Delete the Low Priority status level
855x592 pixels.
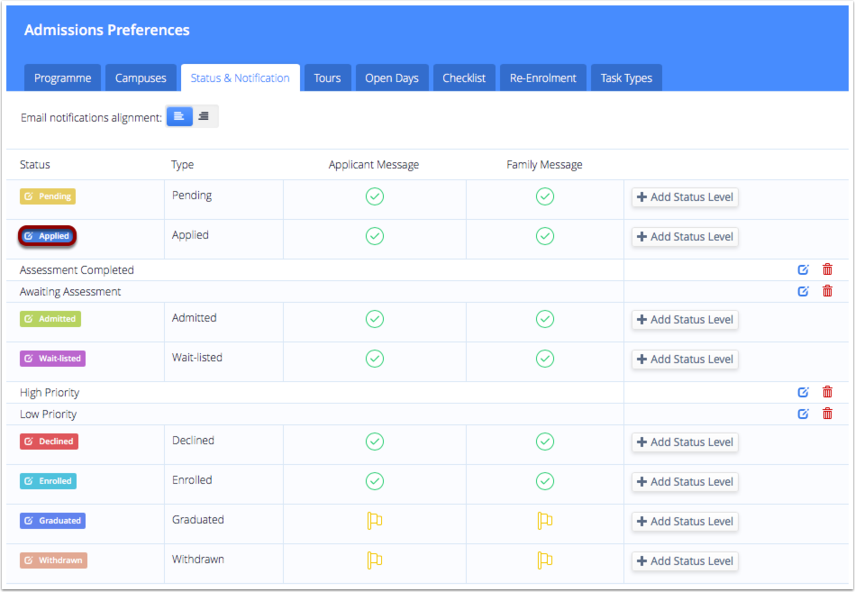pyautogui.click(x=827, y=414)
